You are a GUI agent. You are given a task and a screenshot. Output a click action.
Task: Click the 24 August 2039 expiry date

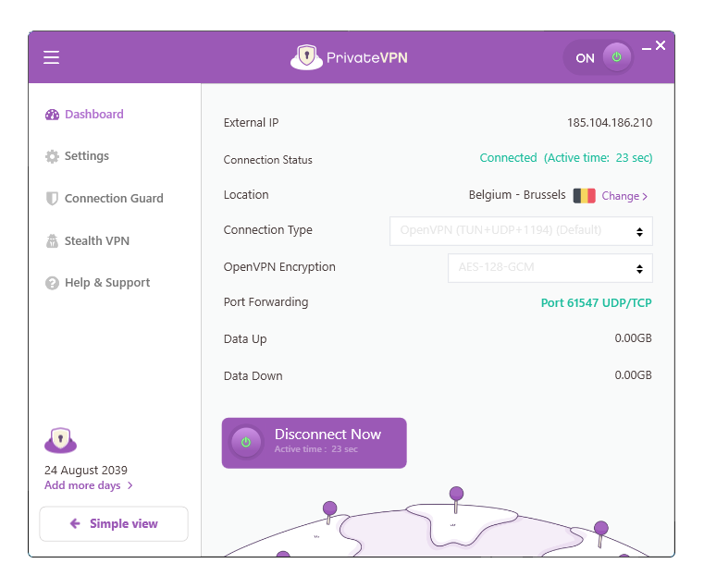(86, 470)
